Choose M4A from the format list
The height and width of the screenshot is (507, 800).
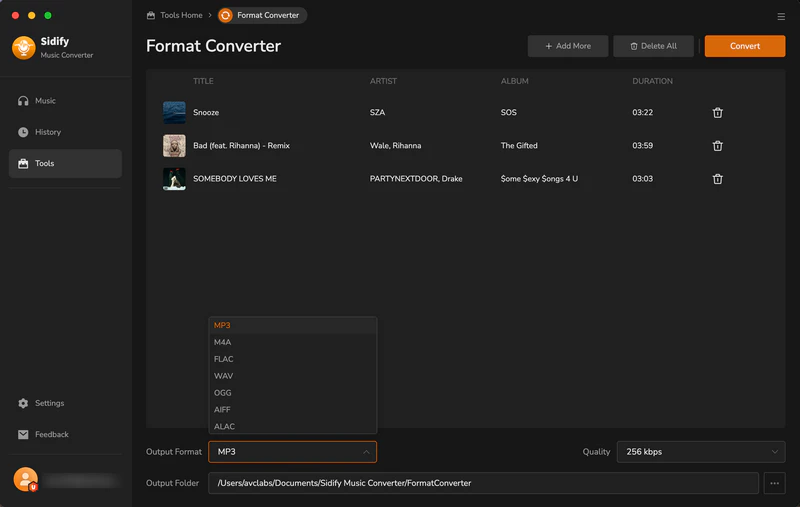pos(293,342)
